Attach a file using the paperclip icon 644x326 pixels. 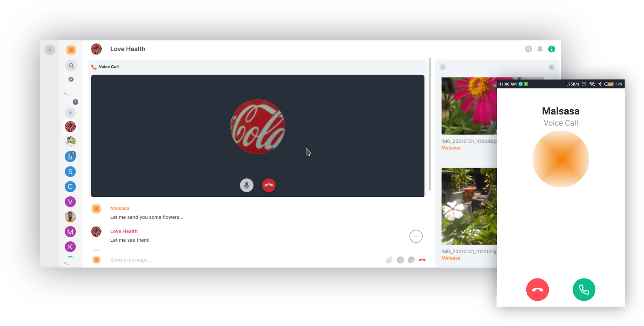click(x=389, y=260)
